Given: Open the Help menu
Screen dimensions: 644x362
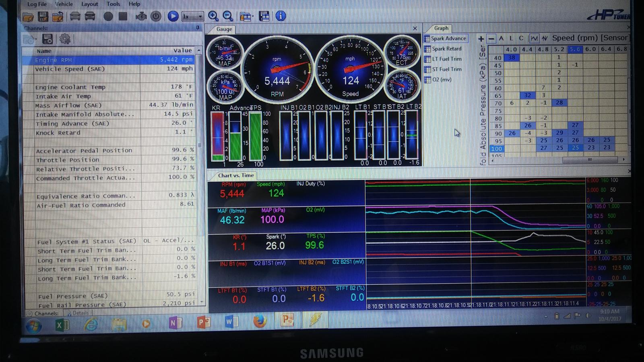Looking at the screenshot, I should pyautogui.click(x=134, y=4).
